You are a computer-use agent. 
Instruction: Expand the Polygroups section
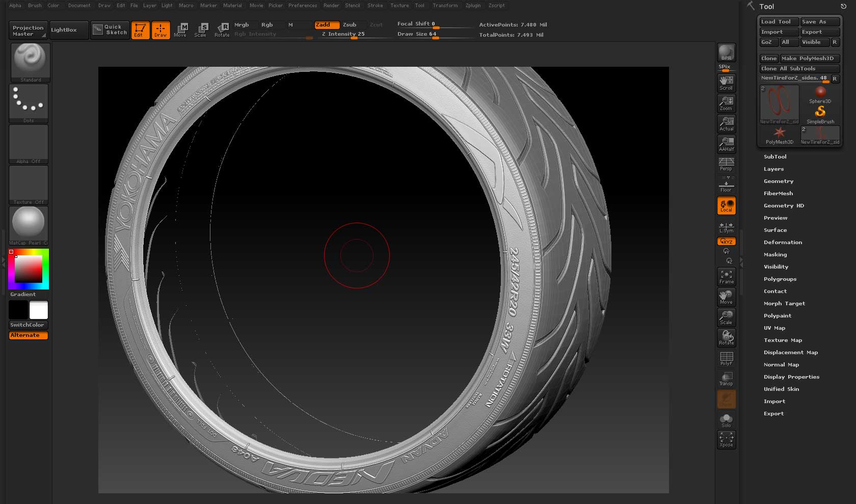[x=780, y=279]
